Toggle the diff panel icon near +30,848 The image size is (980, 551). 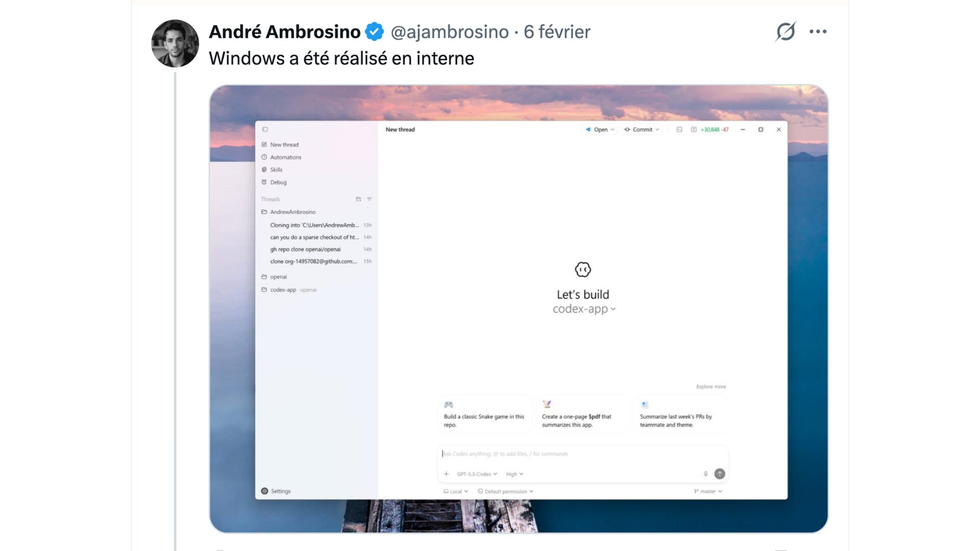click(x=694, y=130)
